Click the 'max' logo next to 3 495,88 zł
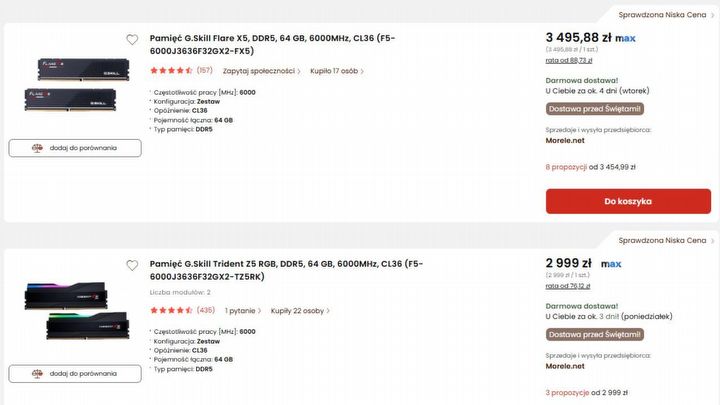The image size is (720, 405). click(x=625, y=38)
